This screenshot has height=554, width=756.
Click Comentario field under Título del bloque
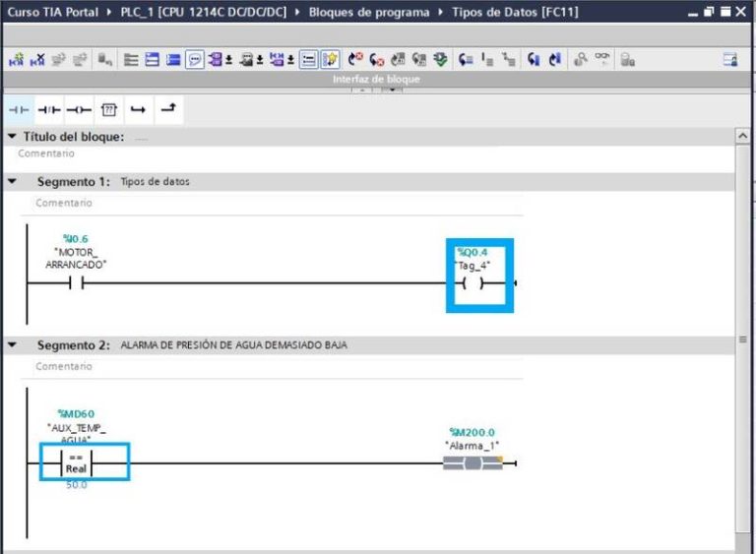(x=46, y=154)
